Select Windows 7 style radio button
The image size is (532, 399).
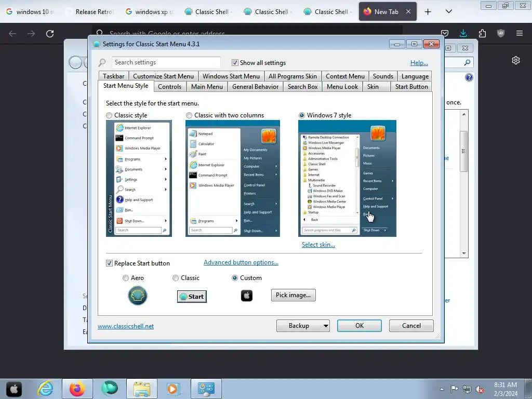click(302, 115)
